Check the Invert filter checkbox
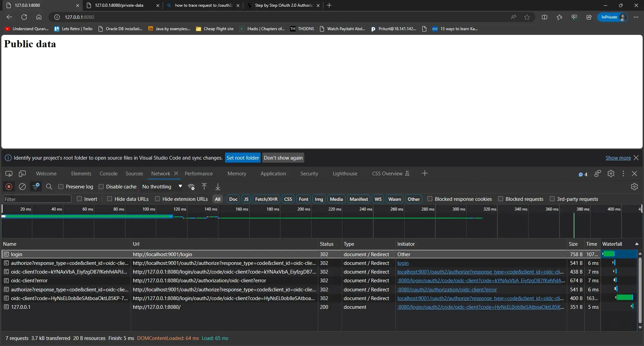The image size is (644, 346). [79, 199]
